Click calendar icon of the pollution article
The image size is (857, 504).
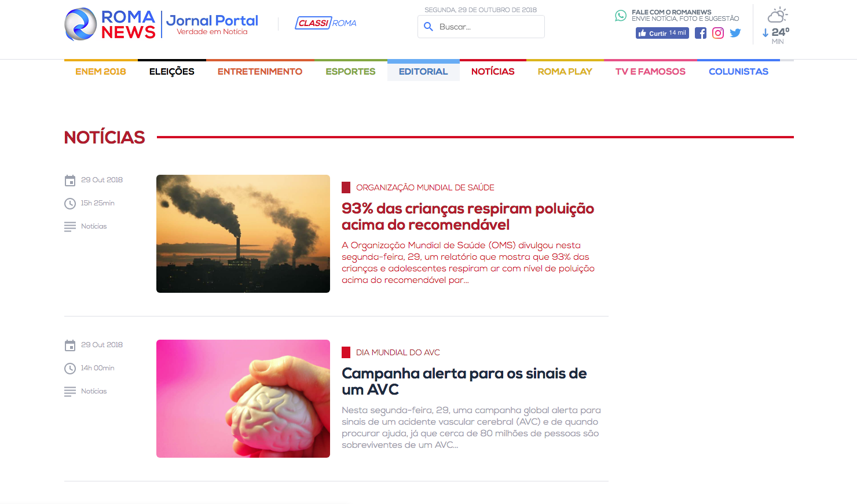tap(70, 181)
